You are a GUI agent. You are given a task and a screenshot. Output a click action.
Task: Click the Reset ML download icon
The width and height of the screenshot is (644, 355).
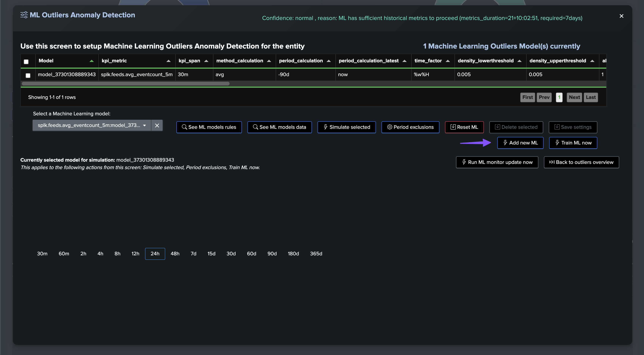[x=453, y=127]
